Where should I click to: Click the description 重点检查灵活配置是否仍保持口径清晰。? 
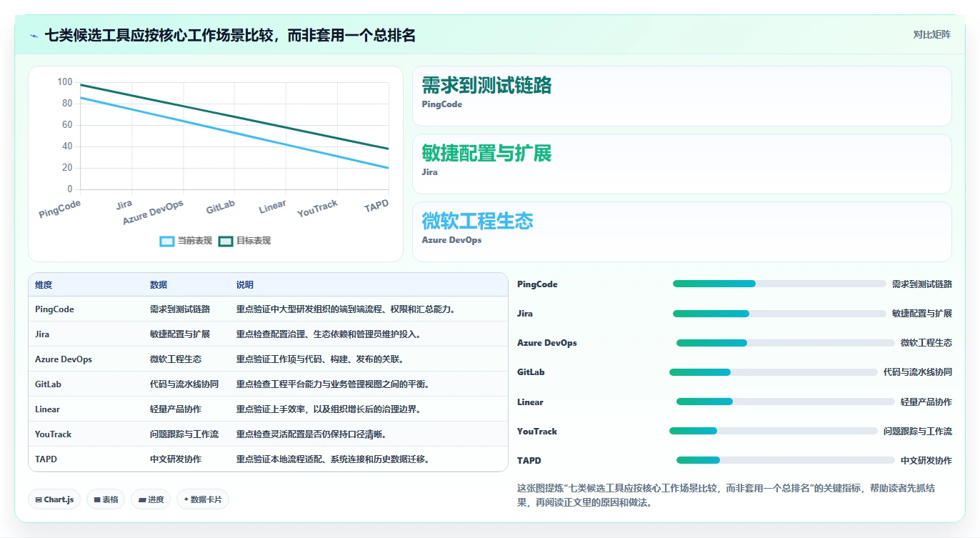[x=311, y=434]
